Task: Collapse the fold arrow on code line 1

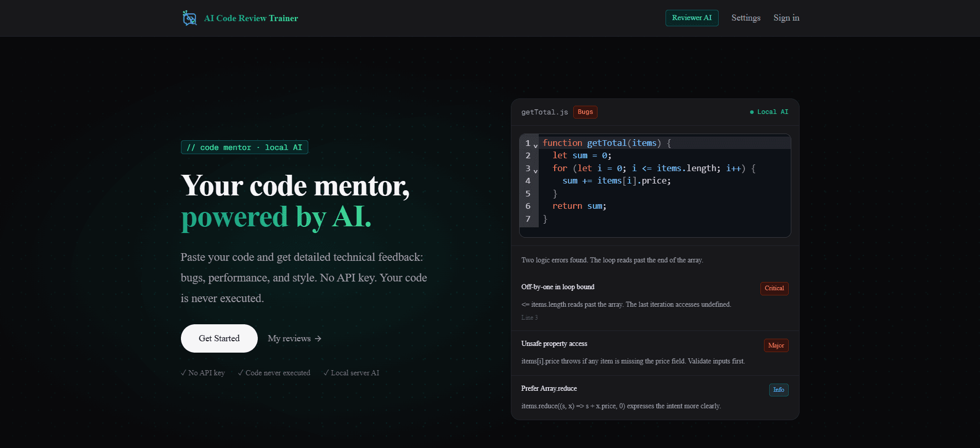Action: 536,146
